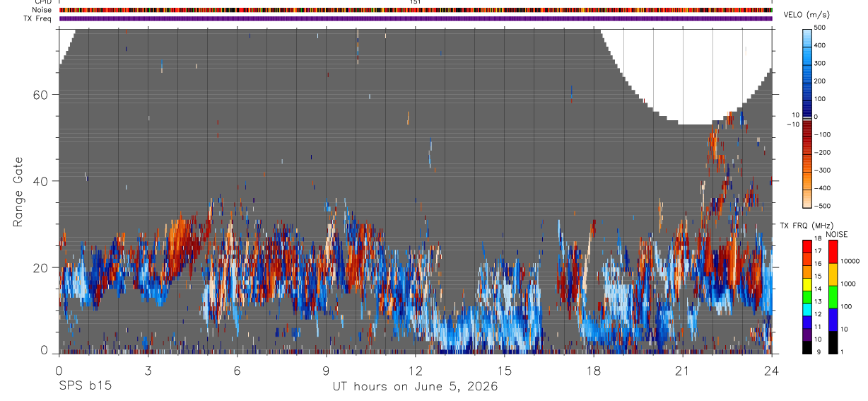This screenshot has height=401, width=868.
Task: Click the 20 tick label on the Range Gate axis
Action: point(40,268)
